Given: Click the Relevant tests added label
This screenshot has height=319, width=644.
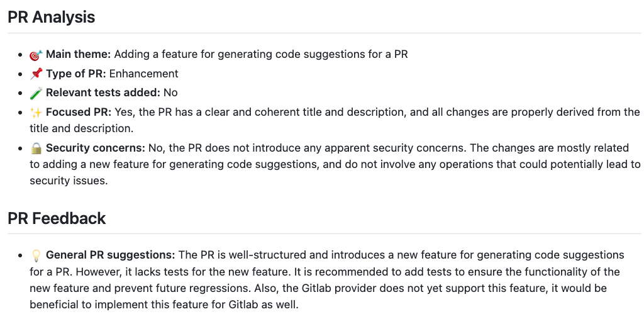Looking at the screenshot, I should (103, 93).
